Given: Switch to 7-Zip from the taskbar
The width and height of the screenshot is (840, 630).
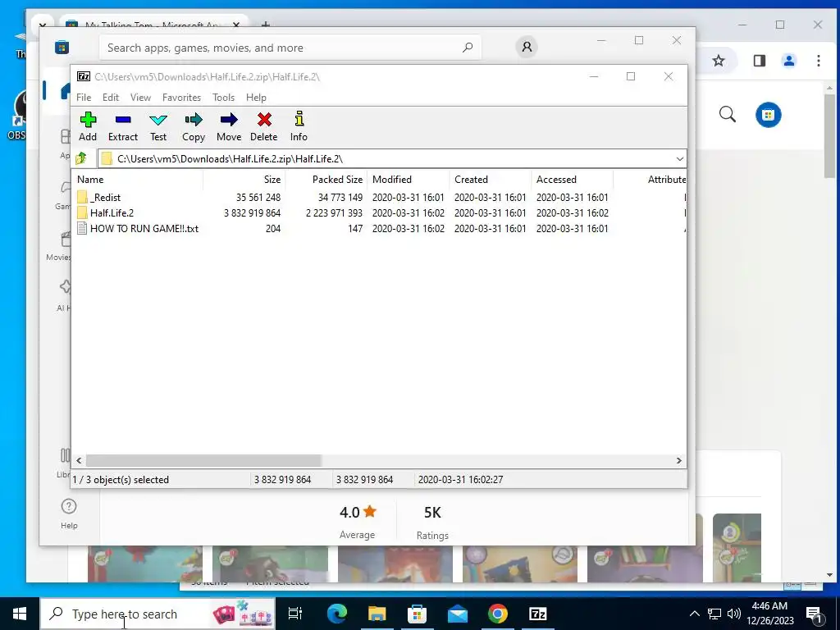Looking at the screenshot, I should [537, 614].
